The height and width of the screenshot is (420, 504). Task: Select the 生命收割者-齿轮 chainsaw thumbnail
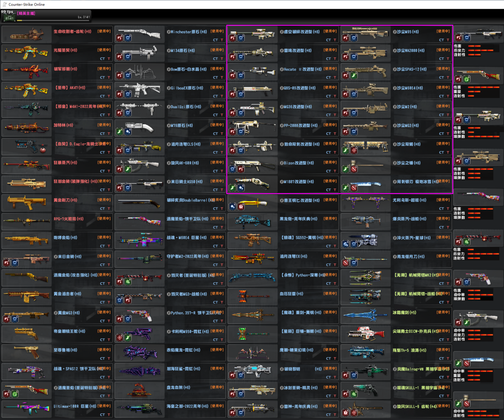pos(26,35)
